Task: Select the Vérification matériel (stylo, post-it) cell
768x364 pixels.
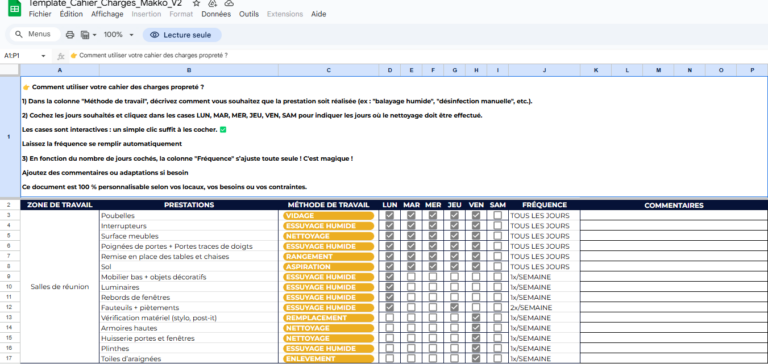Action: coord(189,318)
